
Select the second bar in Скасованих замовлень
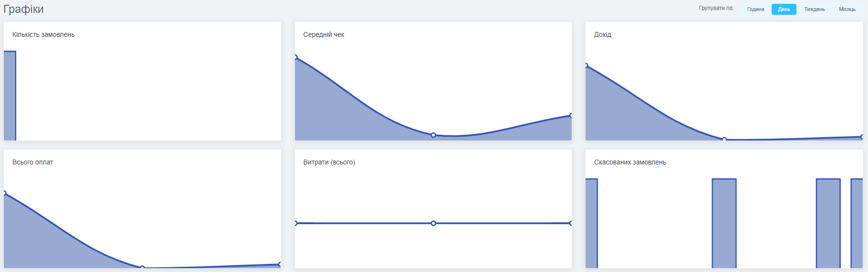pos(724,223)
